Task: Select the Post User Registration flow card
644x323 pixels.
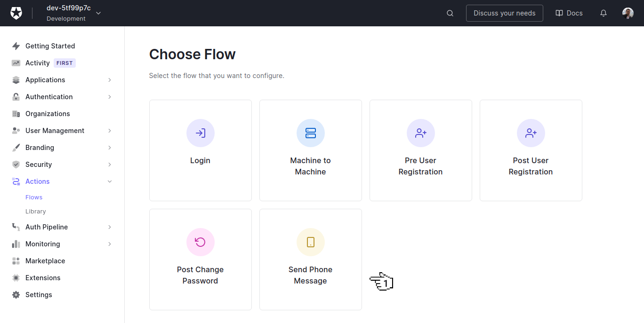Action: (531, 150)
